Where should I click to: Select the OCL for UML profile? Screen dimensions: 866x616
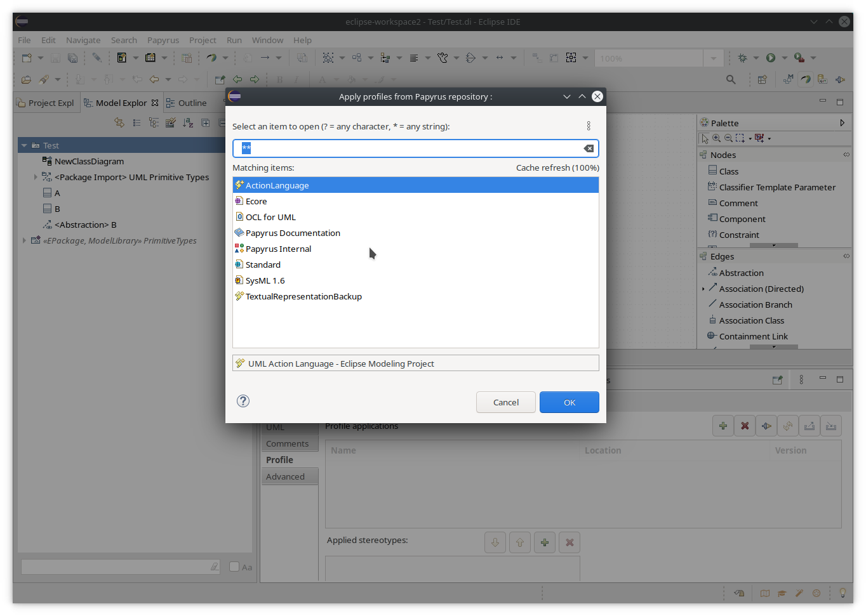tap(416, 217)
